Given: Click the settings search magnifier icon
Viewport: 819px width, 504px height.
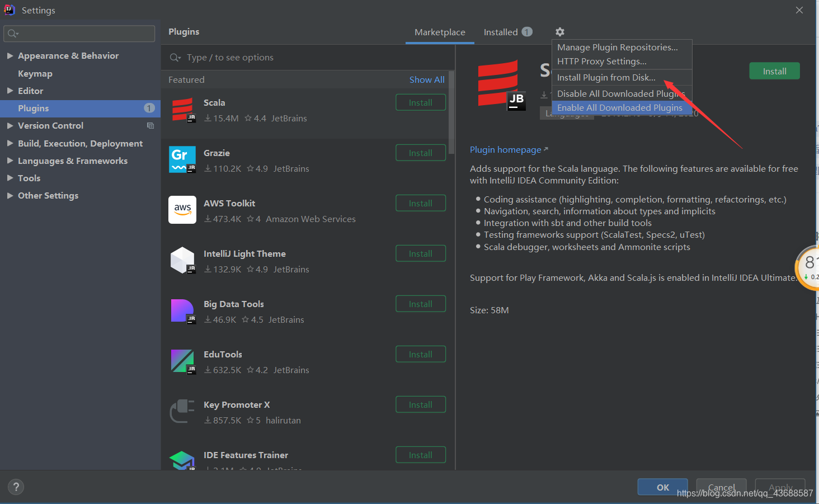Looking at the screenshot, I should (13, 34).
